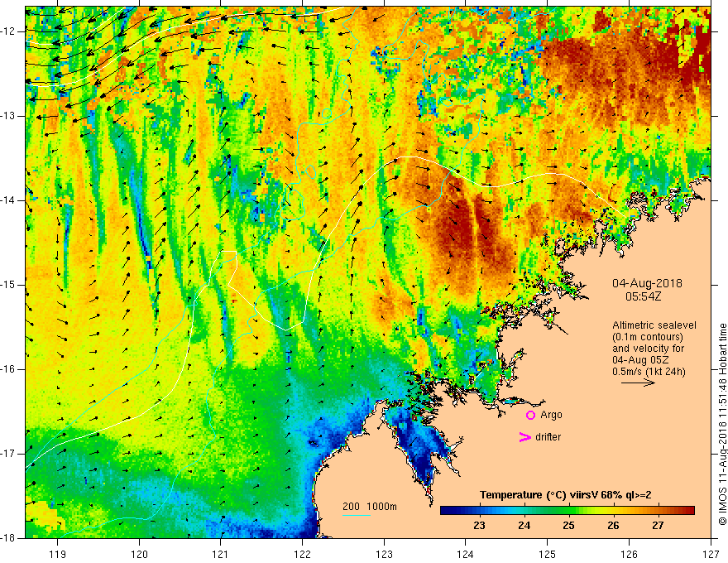
Task: Click the 'Altimetric sealevel' caption line
Action: [654, 325]
